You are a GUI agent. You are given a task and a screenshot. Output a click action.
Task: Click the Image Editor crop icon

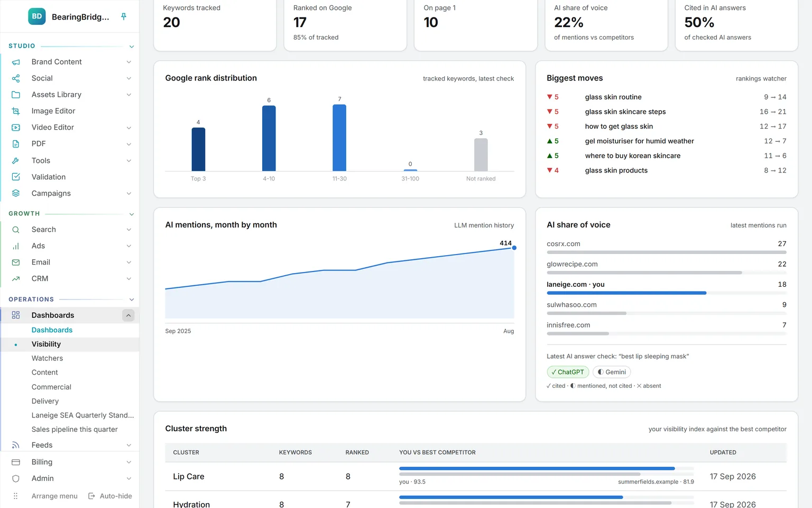pyautogui.click(x=16, y=111)
